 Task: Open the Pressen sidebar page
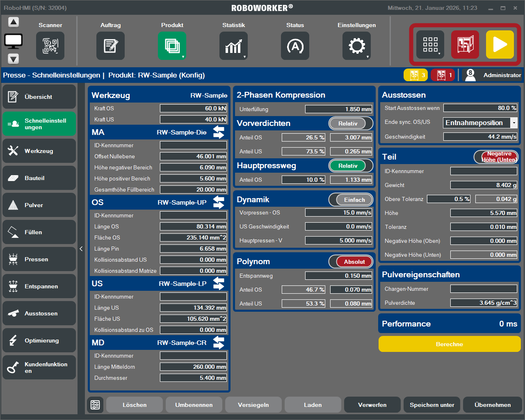click(39, 259)
